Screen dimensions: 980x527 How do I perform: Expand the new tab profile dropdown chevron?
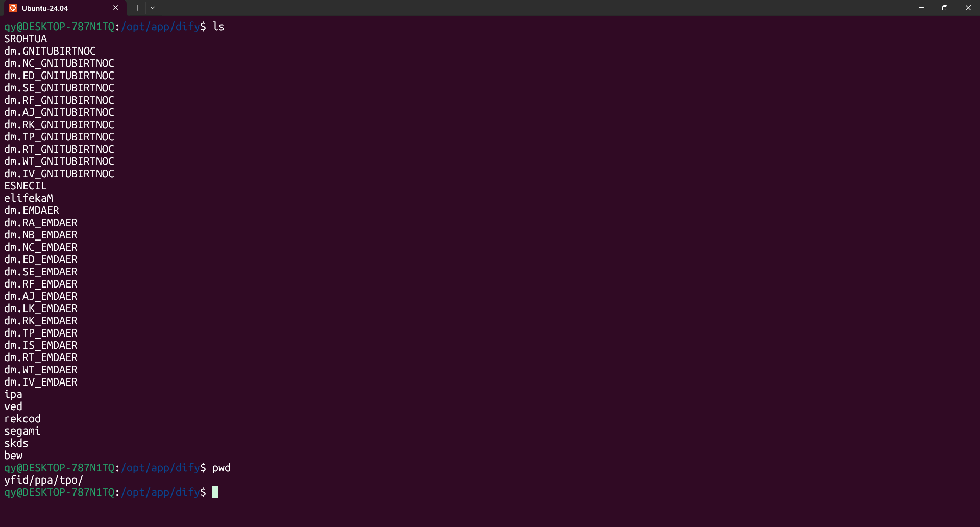[153, 8]
